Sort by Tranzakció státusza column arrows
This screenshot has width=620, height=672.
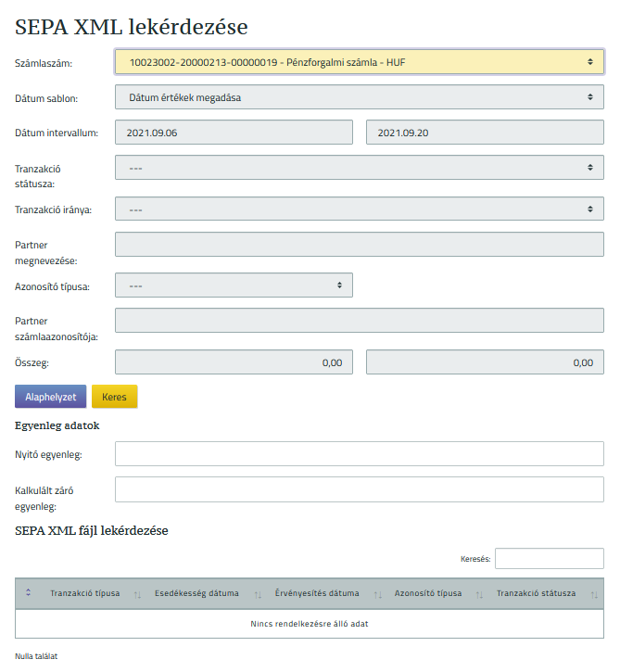coord(594,594)
